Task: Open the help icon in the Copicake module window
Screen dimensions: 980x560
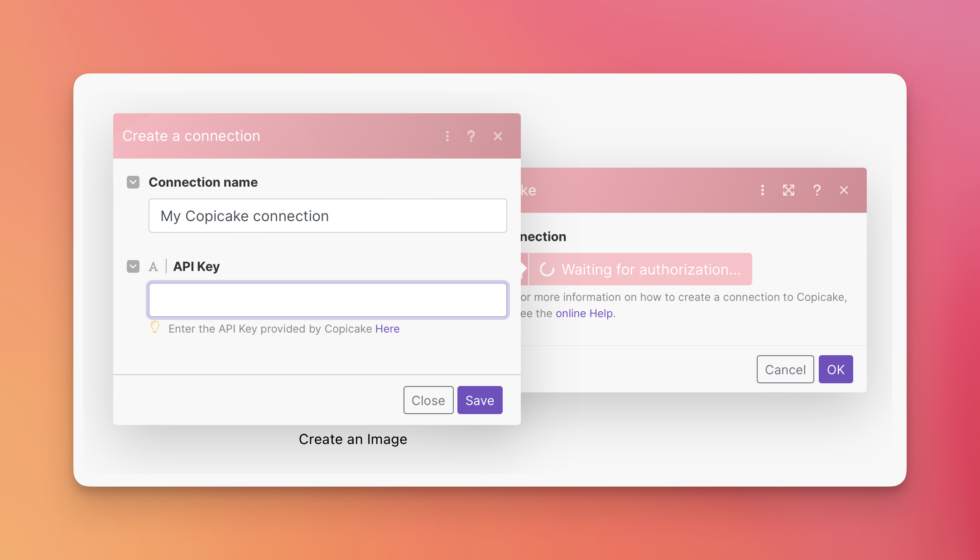Action: click(x=817, y=190)
